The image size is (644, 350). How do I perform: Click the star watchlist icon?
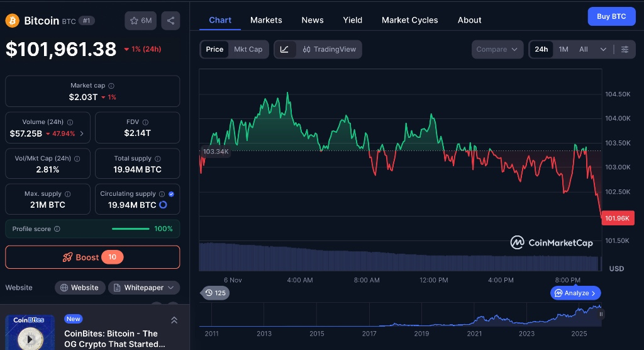click(x=134, y=21)
